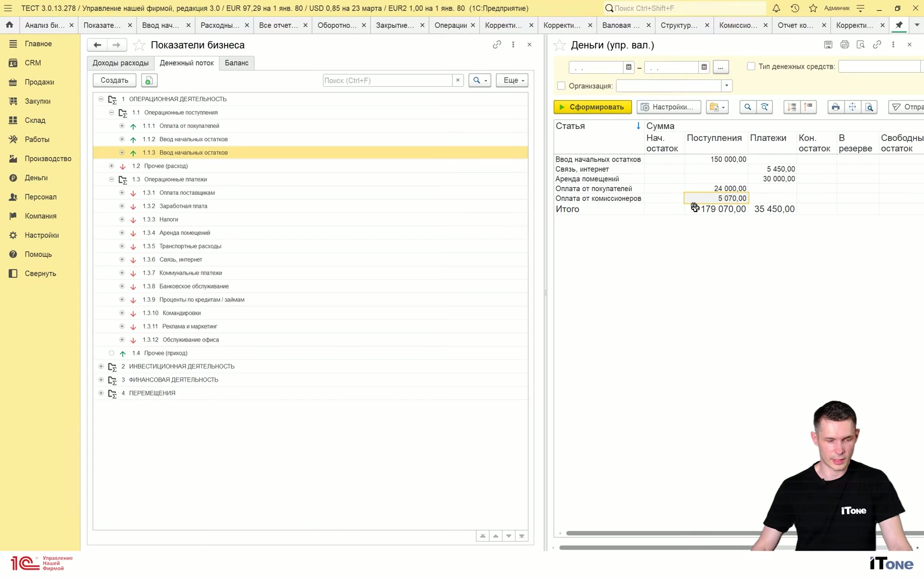Open history clock icon in title bar
924x578 pixels.
tap(795, 8)
